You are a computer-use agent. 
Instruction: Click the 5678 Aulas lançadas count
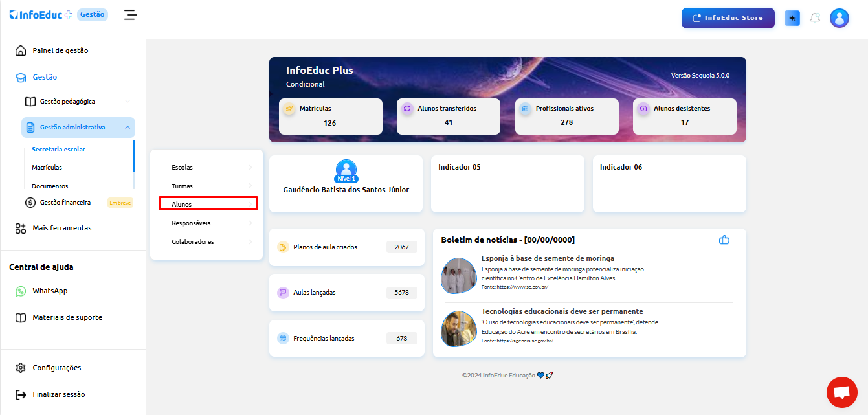coord(402,293)
